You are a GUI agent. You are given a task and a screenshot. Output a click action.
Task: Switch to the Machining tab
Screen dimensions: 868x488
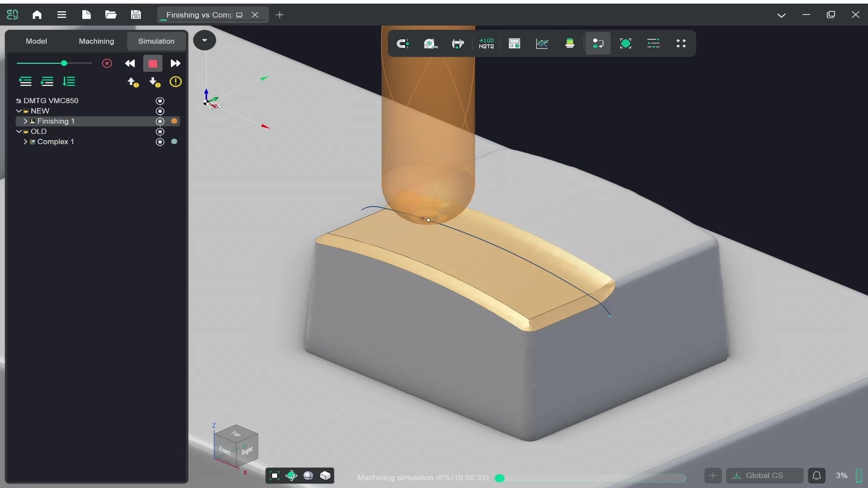[96, 41]
